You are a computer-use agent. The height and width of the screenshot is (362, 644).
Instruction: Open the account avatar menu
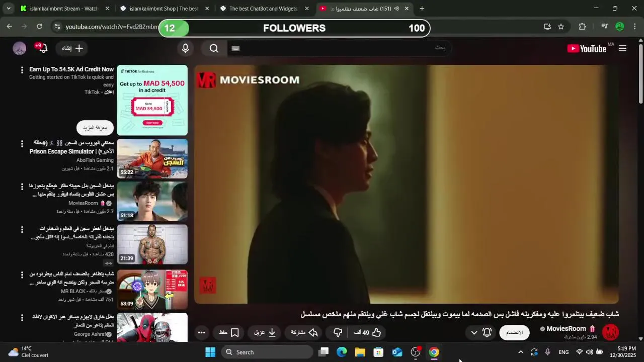click(19, 48)
